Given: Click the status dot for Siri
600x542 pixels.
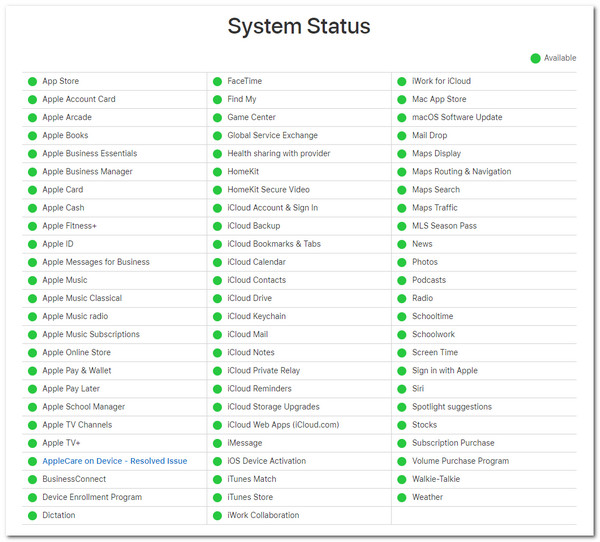Looking at the screenshot, I should (402, 389).
